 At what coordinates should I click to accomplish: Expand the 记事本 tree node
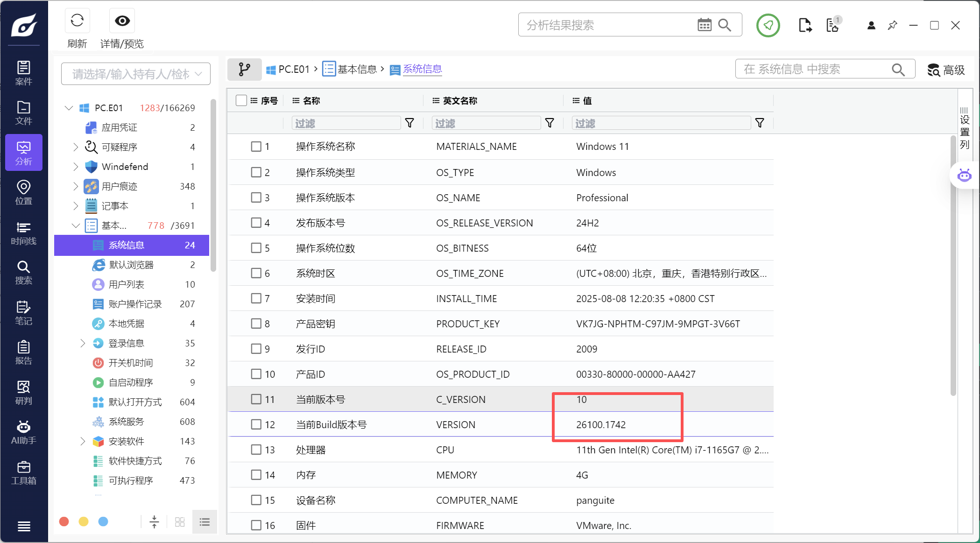76,206
